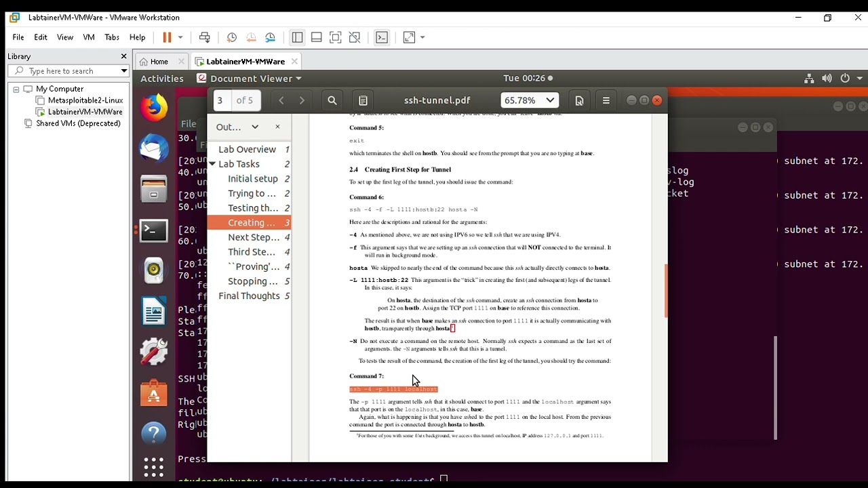Open the VM menu
Image resolution: width=868 pixels, height=488 pixels.
89,37
